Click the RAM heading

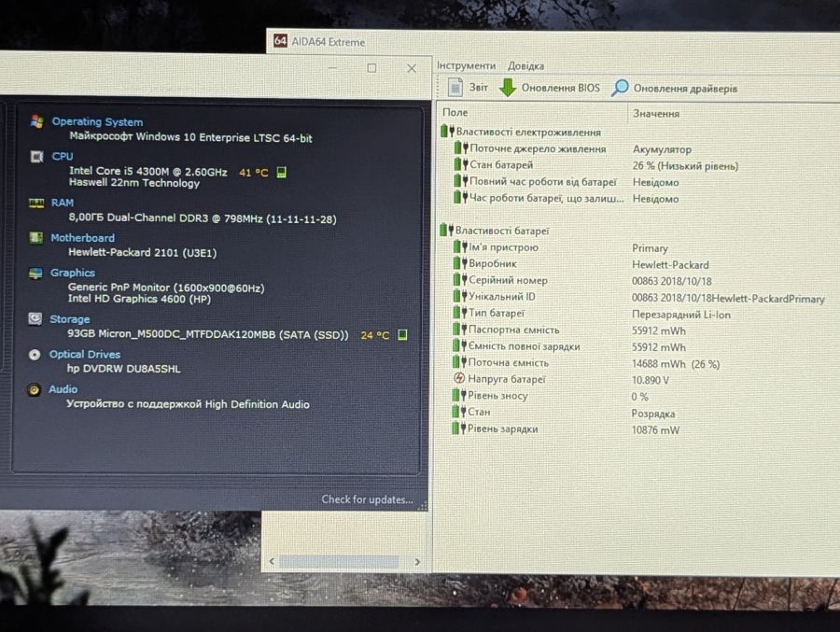63,203
